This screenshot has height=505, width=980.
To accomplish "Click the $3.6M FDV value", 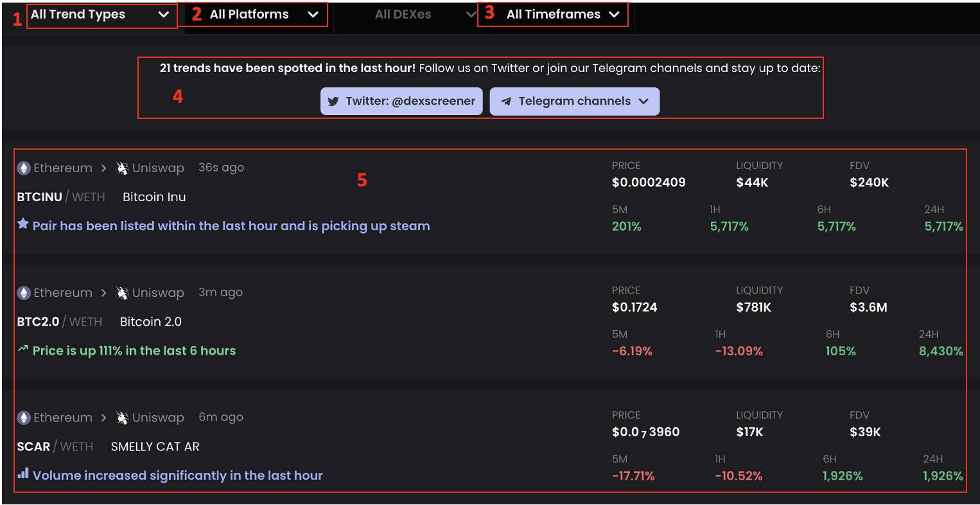I will point(868,307).
